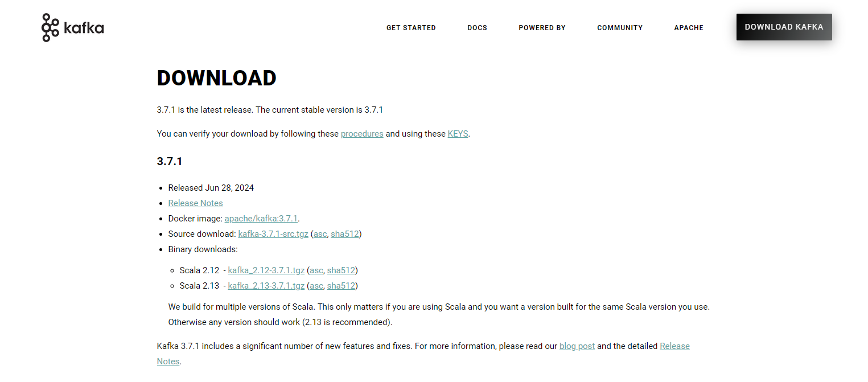
Task: Open sha512 checksum for source download
Action: click(345, 234)
